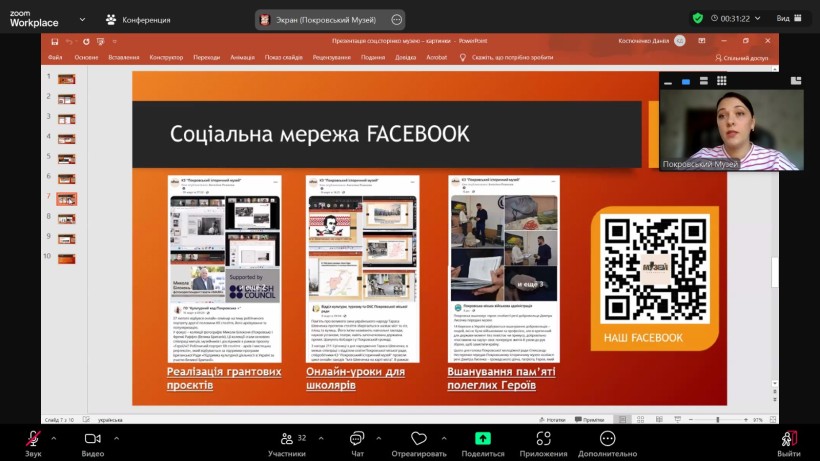The image size is (820, 461).
Task: Open shared screen options ellipsis icon
Action: (396, 20)
